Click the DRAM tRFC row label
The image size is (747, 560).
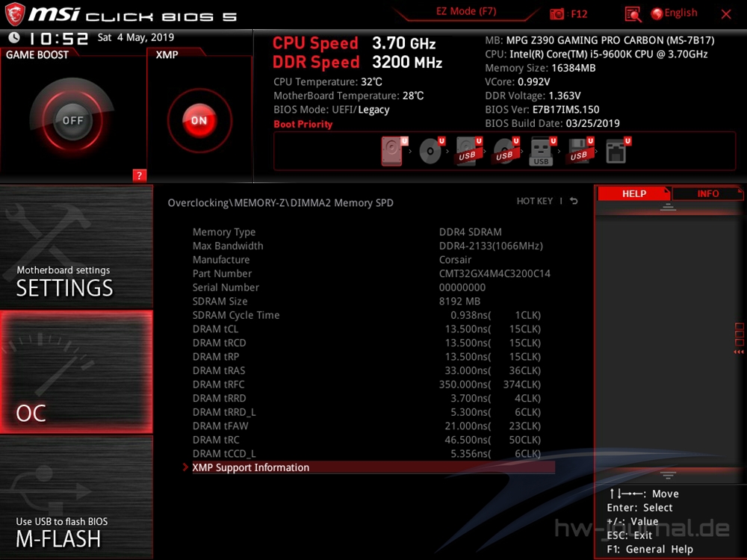pyautogui.click(x=218, y=385)
